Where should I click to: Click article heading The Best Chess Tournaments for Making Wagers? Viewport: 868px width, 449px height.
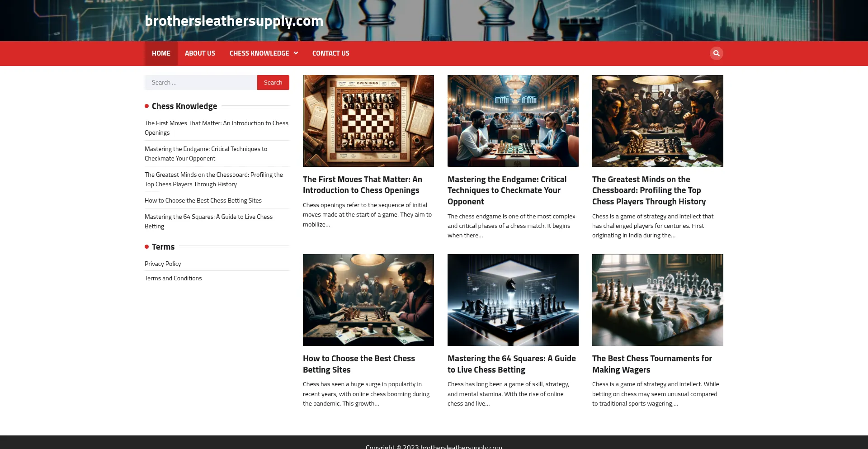tap(652, 364)
